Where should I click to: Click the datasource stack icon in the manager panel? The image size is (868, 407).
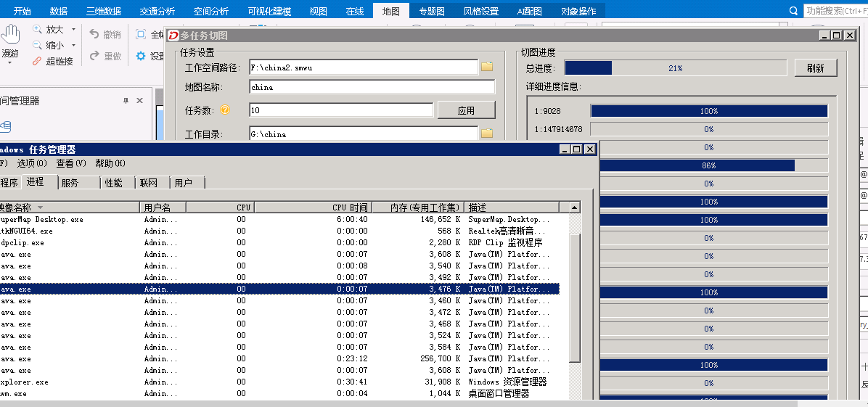point(5,126)
